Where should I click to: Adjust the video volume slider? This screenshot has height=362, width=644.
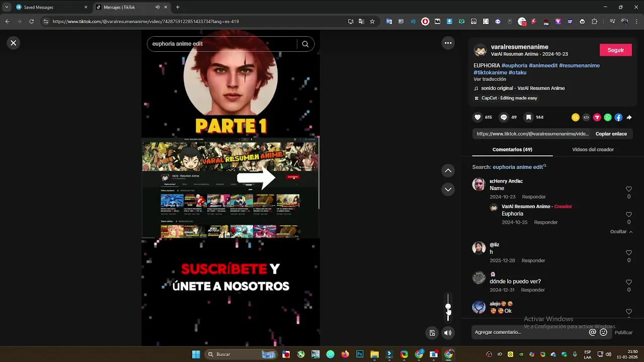[448, 307]
